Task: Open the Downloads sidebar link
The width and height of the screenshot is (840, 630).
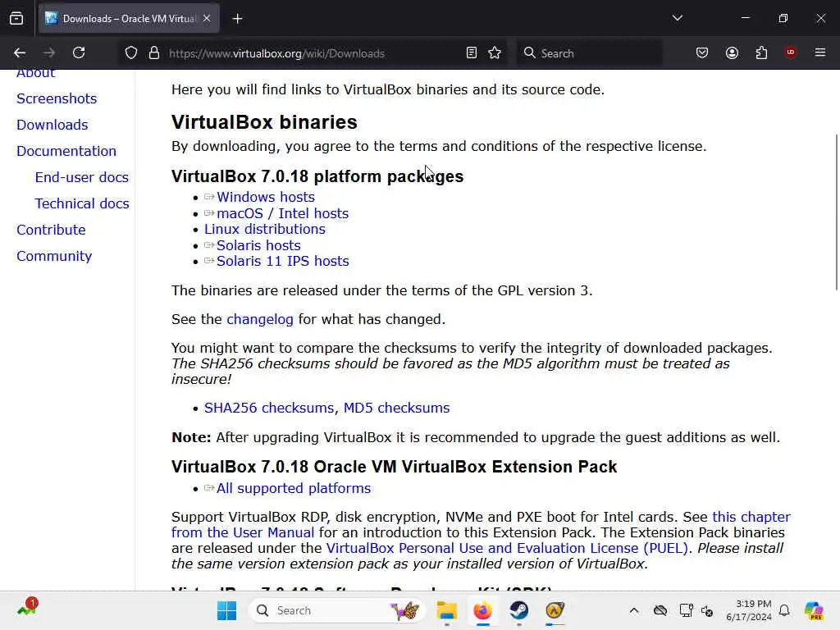Action: (x=52, y=125)
